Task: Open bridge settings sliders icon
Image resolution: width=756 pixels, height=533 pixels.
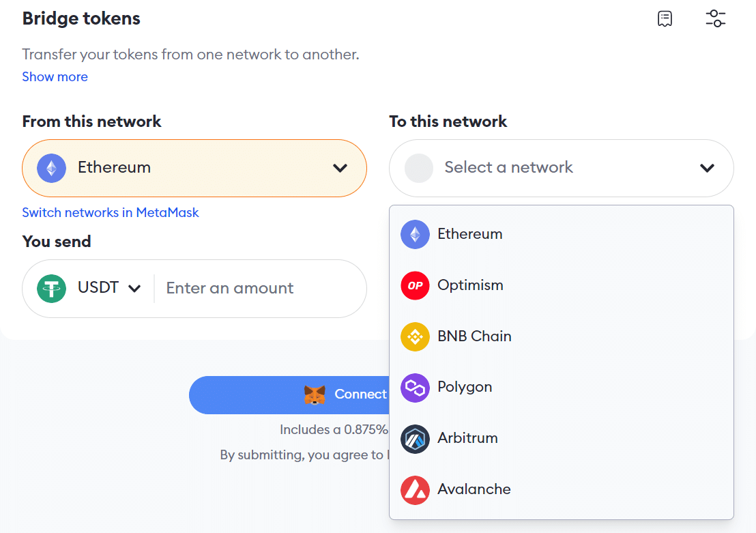Action: pyautogui.click(x=716, y=19)
